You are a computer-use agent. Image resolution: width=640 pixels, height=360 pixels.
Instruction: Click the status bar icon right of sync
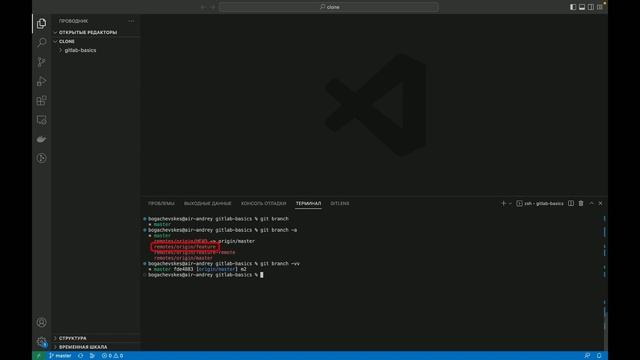[92, 356]
